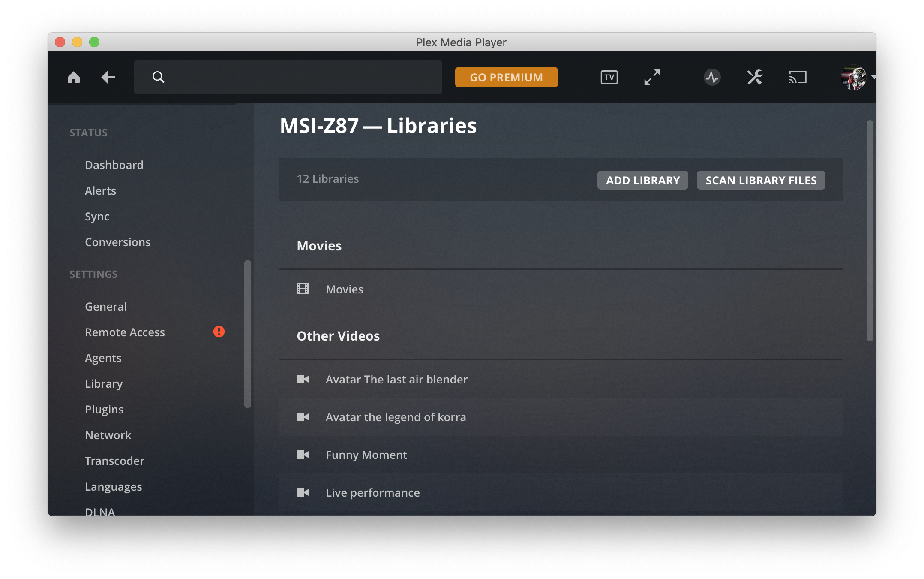The image size is (924, 579).
Task: Click the MSI-Z87 — Libraries page title
Action: 378,126
